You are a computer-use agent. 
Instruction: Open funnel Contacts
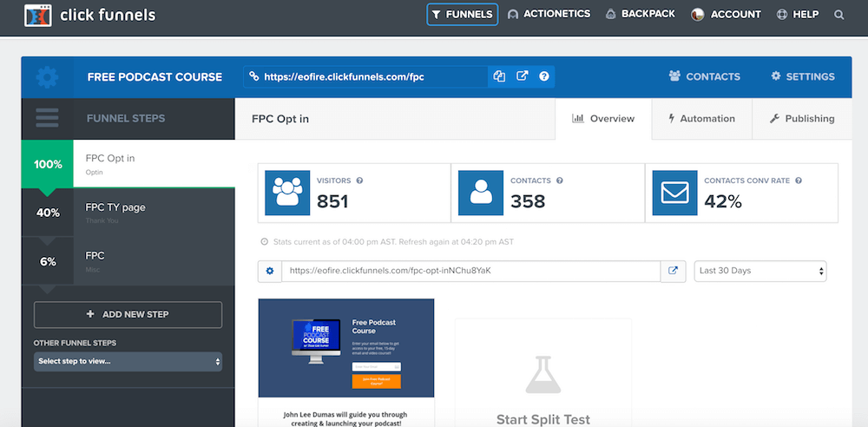click(704, 76)
